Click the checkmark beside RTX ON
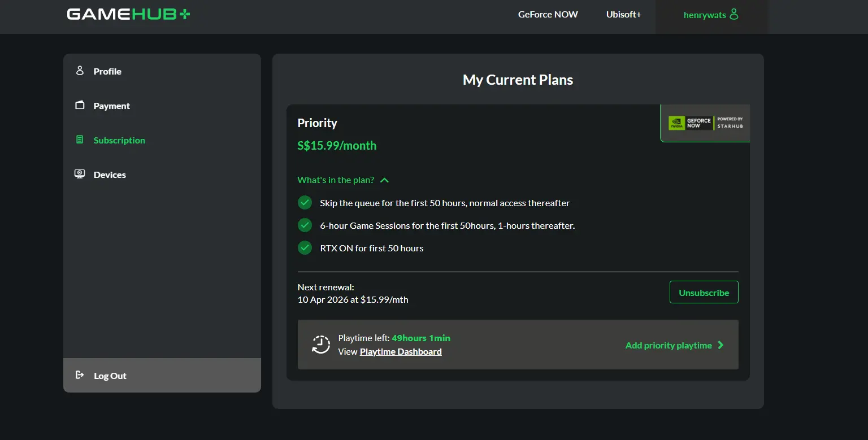This screenshot has width=868, height=440. click(x=305, y=247)
